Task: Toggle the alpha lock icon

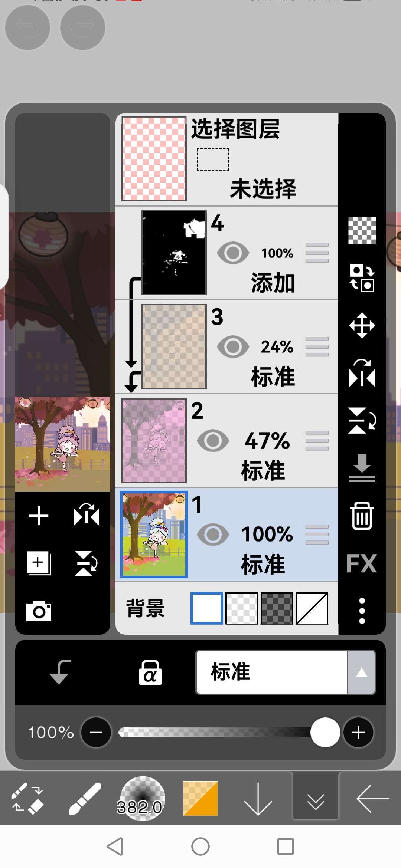Action: coord(150,672)
